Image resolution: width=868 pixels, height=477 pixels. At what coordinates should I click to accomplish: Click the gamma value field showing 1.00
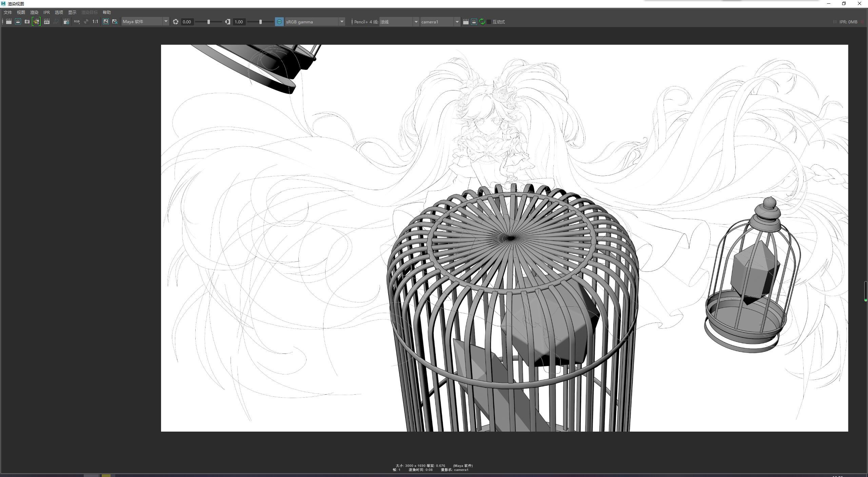(239, 22)
